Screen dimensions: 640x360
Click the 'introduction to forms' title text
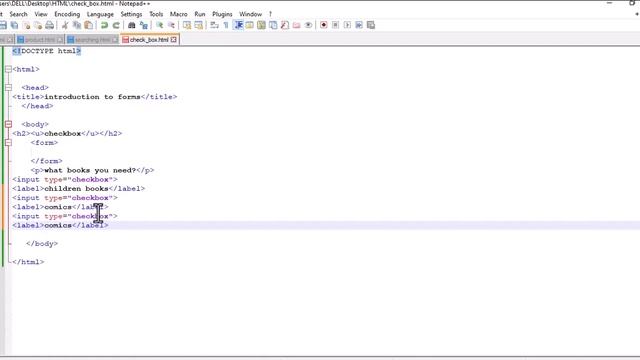pos(92,97)
